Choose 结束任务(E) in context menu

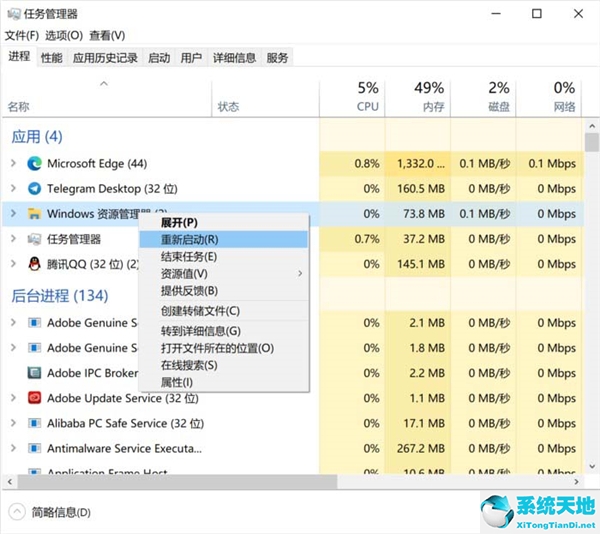[224, 257]
